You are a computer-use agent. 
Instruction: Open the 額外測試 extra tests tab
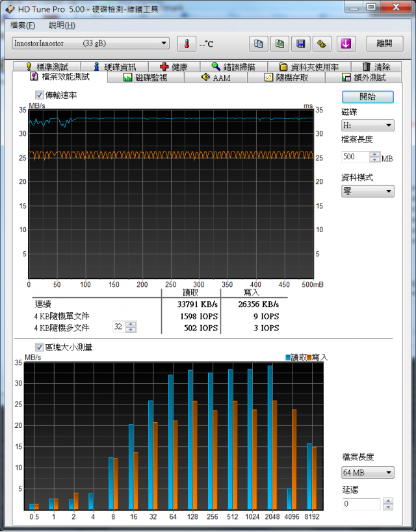(363, 77)
